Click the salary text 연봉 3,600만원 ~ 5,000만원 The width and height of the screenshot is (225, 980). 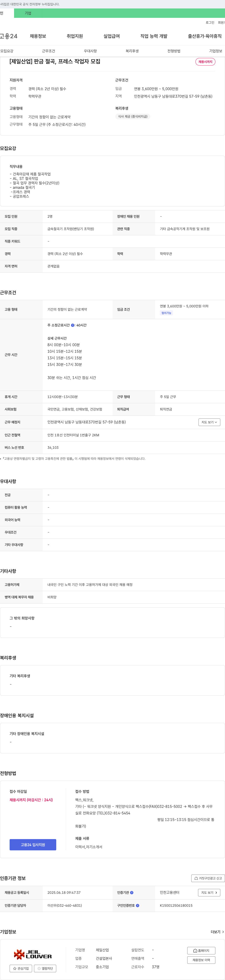coord(156,89)
